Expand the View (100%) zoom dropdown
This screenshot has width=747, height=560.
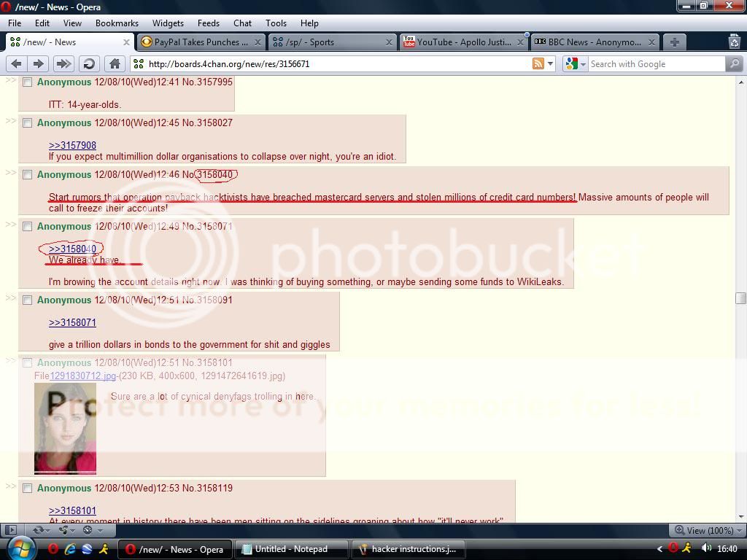coord(708,530)
